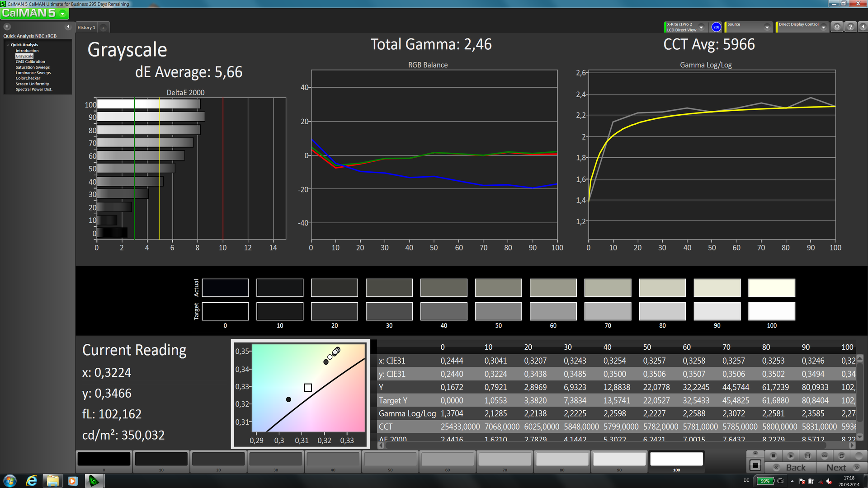The height and width of the screenshot is (488, 868).
Task: Click the help question mark icon
Action: [850, 27]
